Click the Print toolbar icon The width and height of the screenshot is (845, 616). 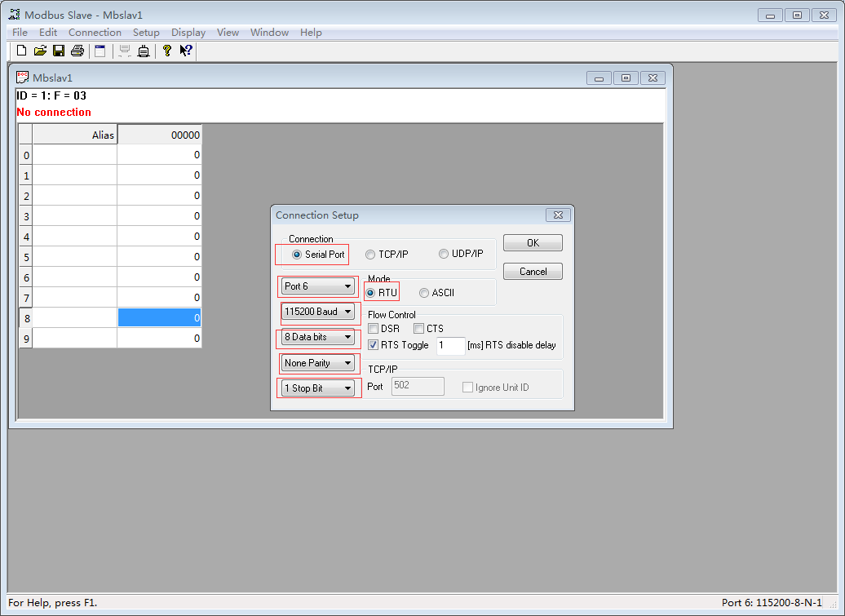pos(77,51)
